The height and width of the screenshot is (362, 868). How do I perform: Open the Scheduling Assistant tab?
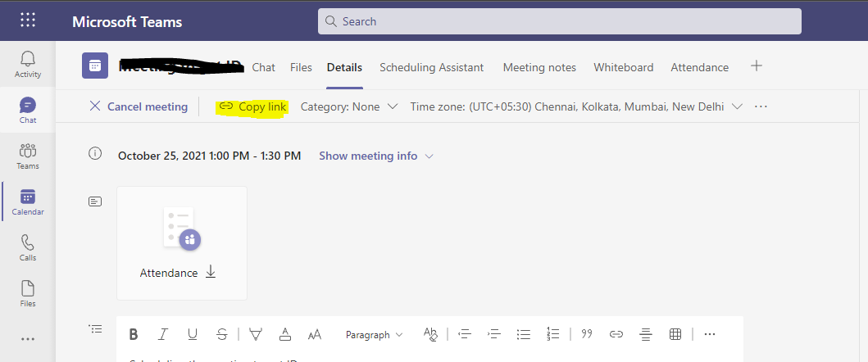tap(432, 67)
